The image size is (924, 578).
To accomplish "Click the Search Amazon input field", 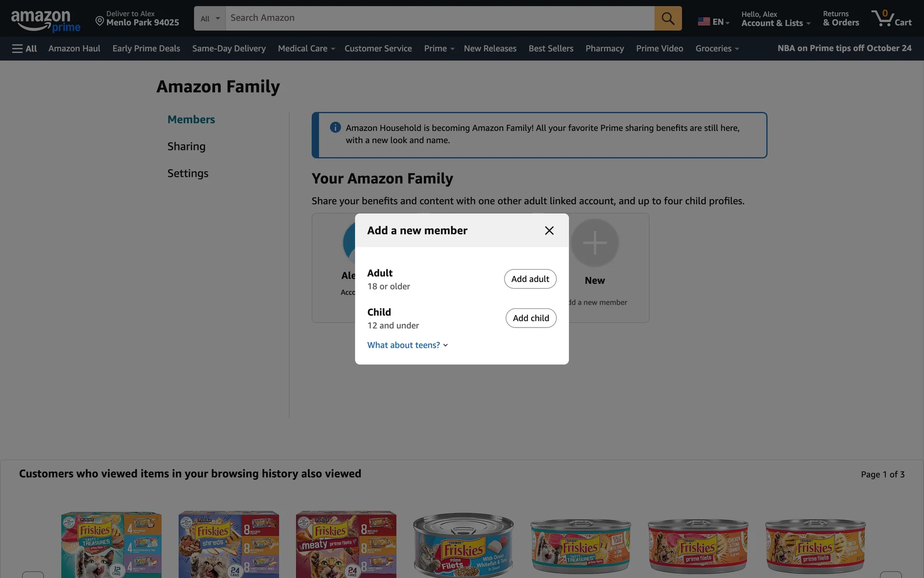I will click(439, 18).
